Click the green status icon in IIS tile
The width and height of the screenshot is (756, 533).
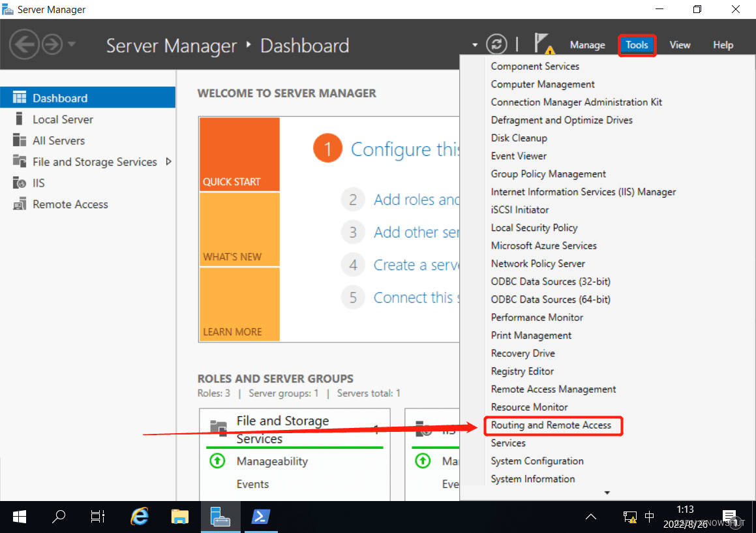(x=423, y=461)
